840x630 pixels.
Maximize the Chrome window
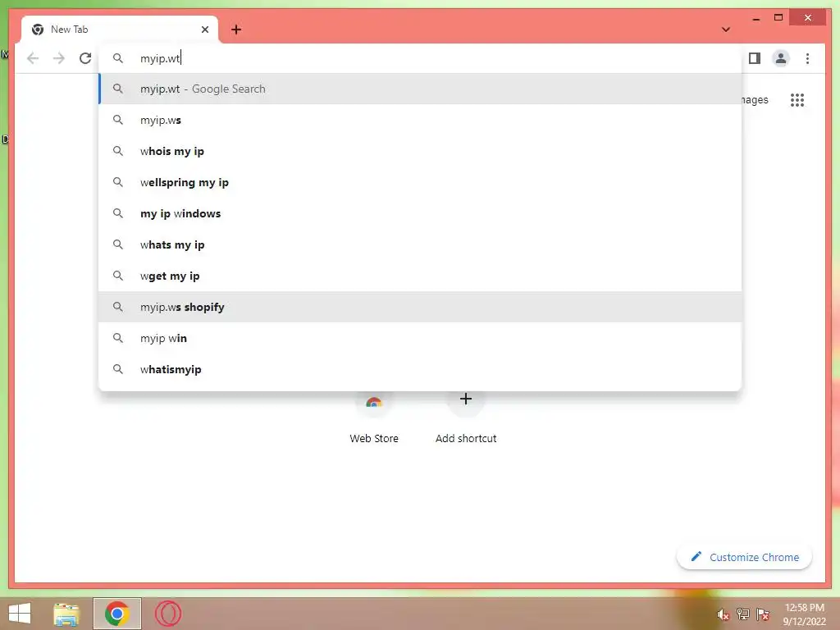click(778, 18)
